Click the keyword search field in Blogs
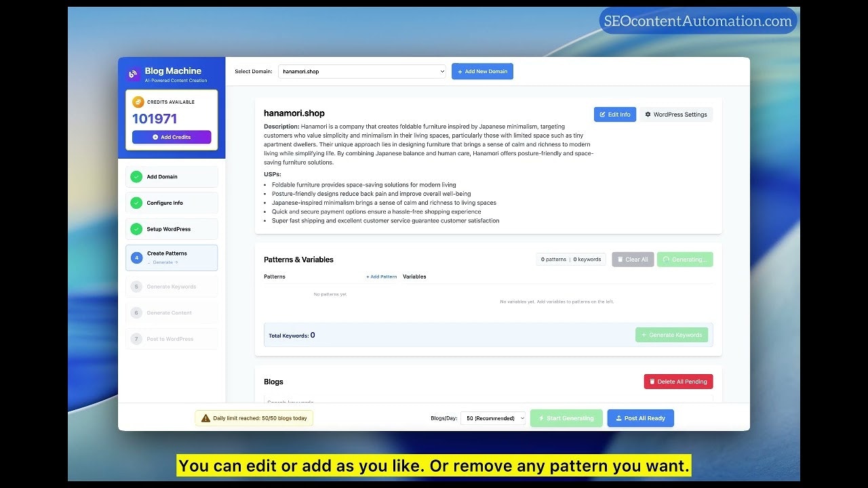 tap(488, 400)
